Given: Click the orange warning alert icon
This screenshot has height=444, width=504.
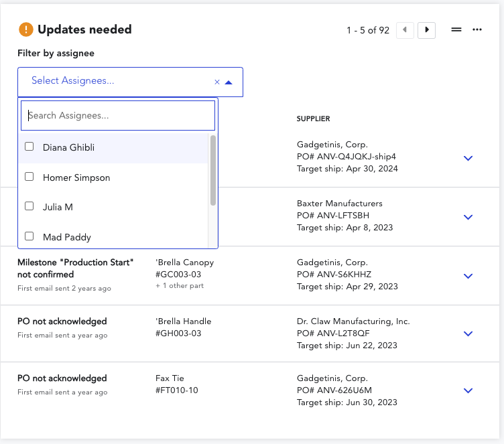Looking at the screenshot, I should pyautogui.click(x=26, y=29).
